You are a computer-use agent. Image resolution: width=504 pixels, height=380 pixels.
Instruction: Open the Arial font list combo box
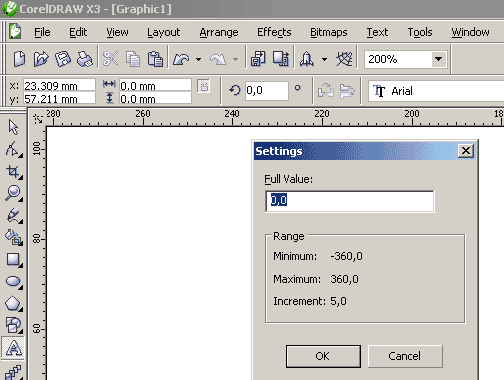click(436, 91)
